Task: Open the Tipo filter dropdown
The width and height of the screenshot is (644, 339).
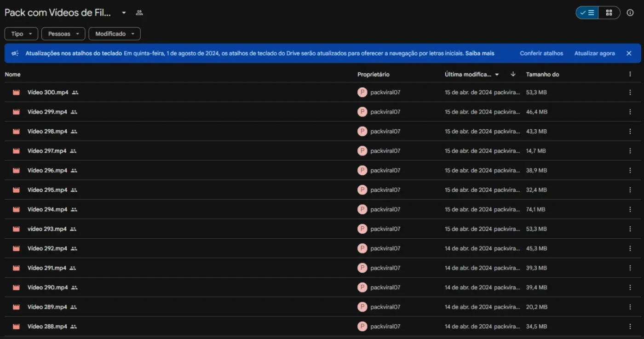Action: (21, 34)
